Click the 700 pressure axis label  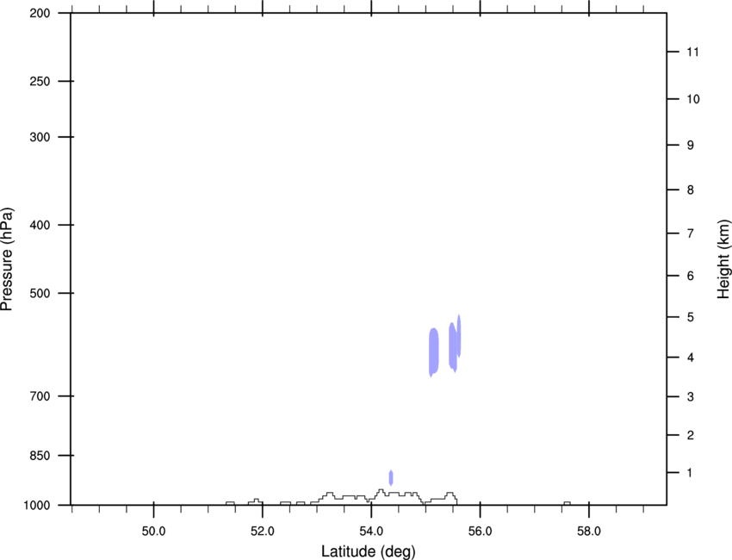pos(40,396)
